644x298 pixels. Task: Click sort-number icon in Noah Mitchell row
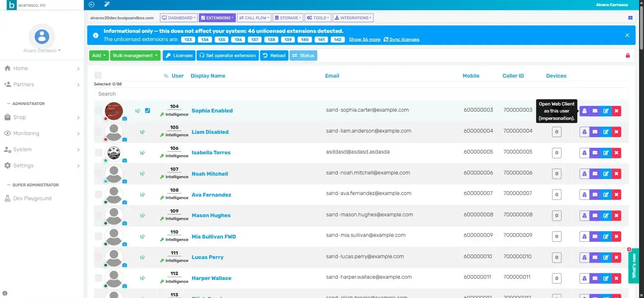tap(143, 174)
